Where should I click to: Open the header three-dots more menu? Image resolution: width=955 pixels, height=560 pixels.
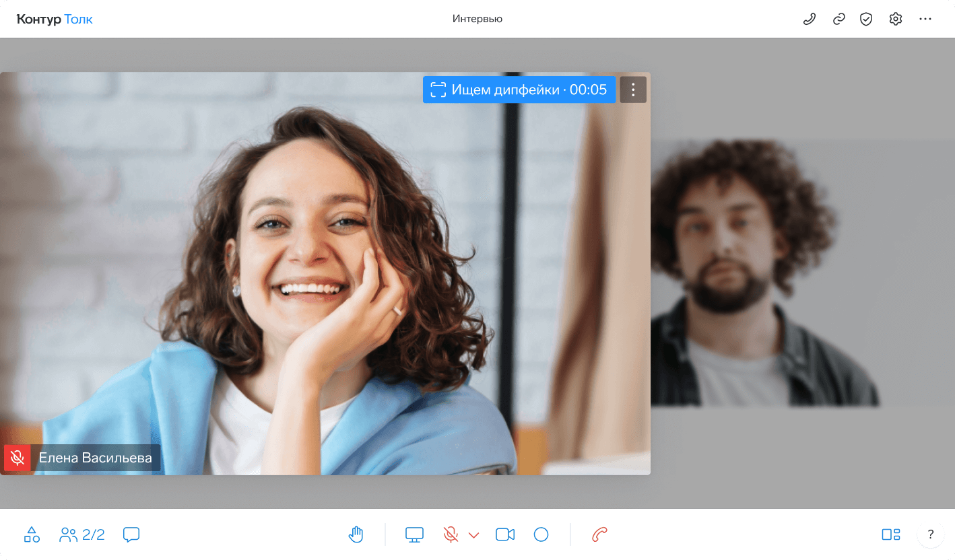925,19
